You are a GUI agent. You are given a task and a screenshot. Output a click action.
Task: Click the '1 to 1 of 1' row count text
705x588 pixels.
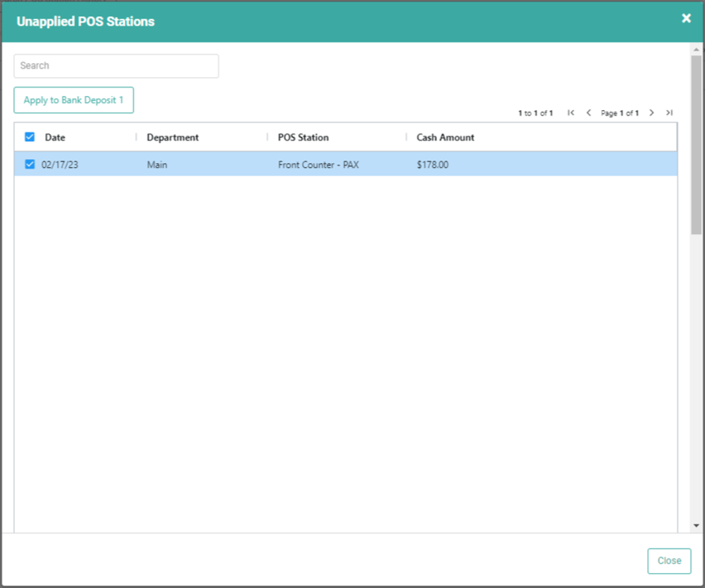pyautogui.click(x=536, y=113)
